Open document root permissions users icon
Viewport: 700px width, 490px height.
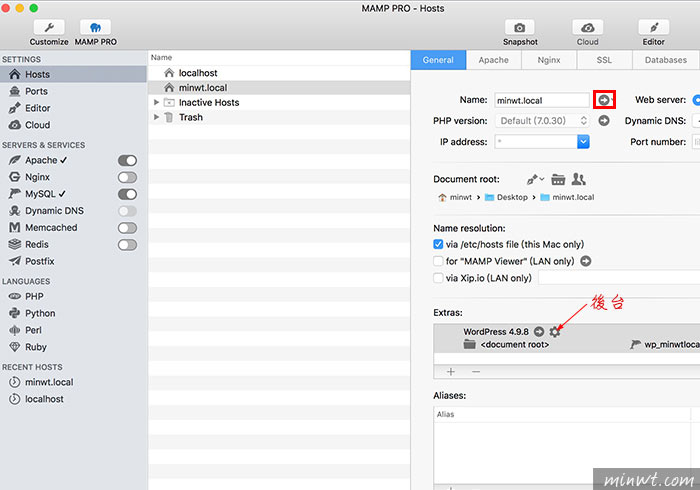(x=579, y=179)
